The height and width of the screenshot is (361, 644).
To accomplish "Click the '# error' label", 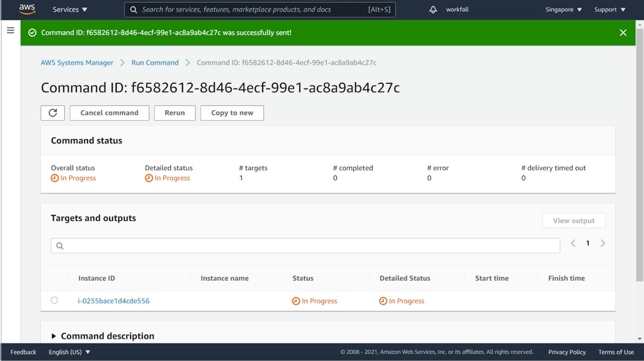I will (x=438, y=168).
